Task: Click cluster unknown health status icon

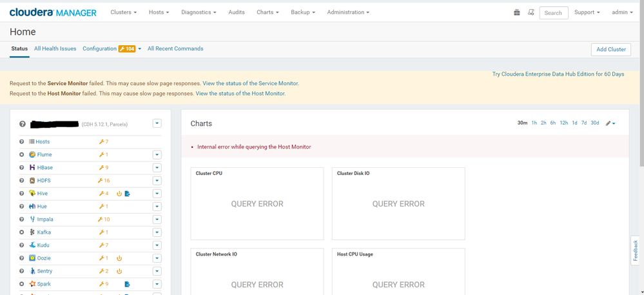Action: pyautogui.click(x=22, y=124)
